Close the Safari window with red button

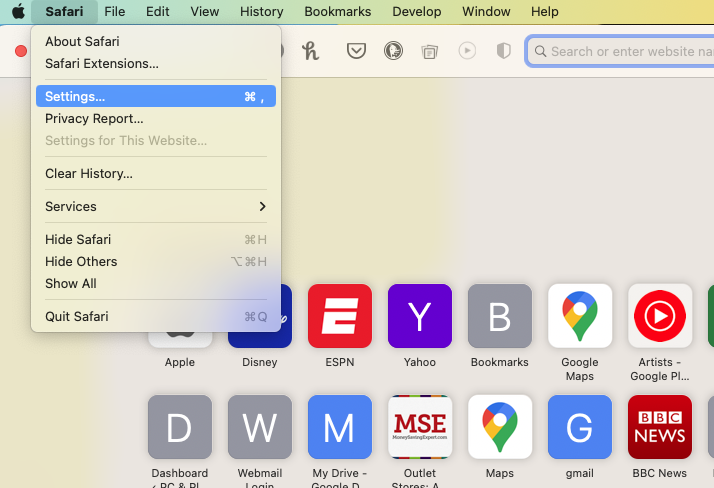20,51
